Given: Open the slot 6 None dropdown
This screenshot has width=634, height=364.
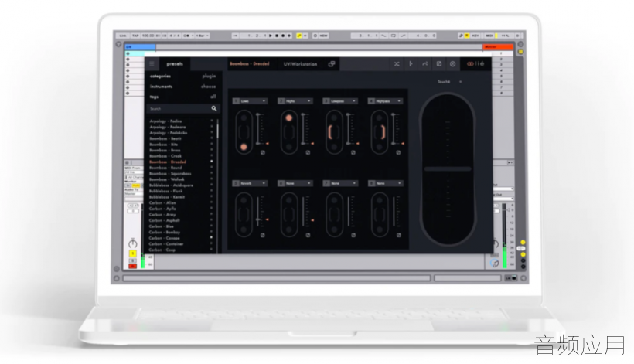Looking at the screenshot, I should tap(295, 183).
